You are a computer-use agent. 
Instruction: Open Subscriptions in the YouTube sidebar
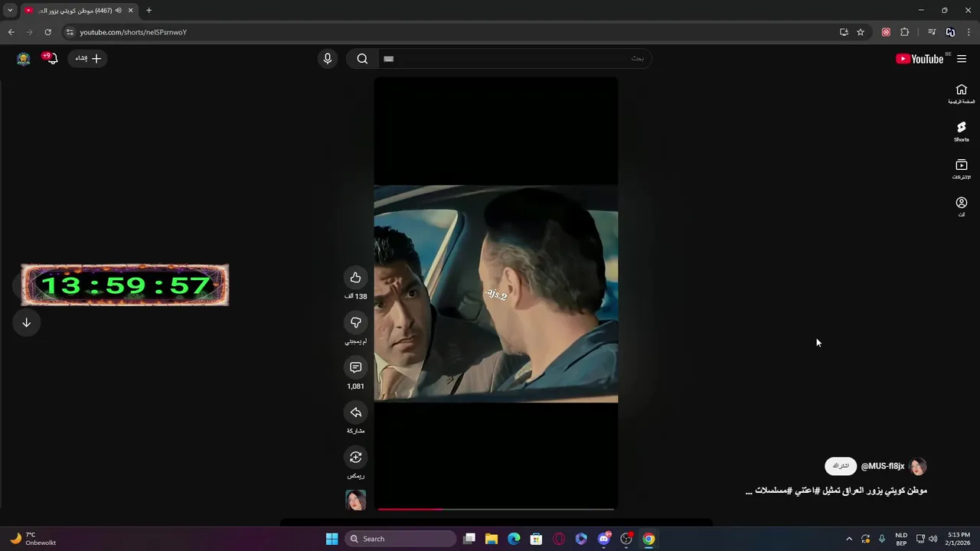pos(962,169)
